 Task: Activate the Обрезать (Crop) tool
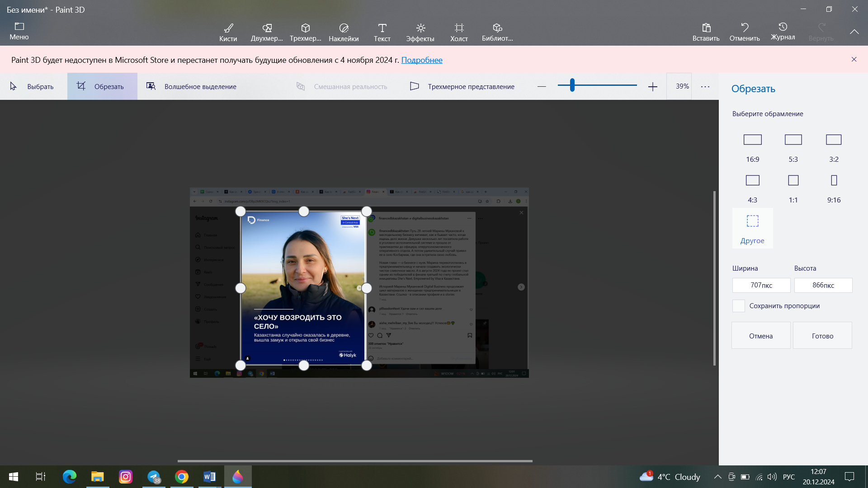(x=102, y=86)
